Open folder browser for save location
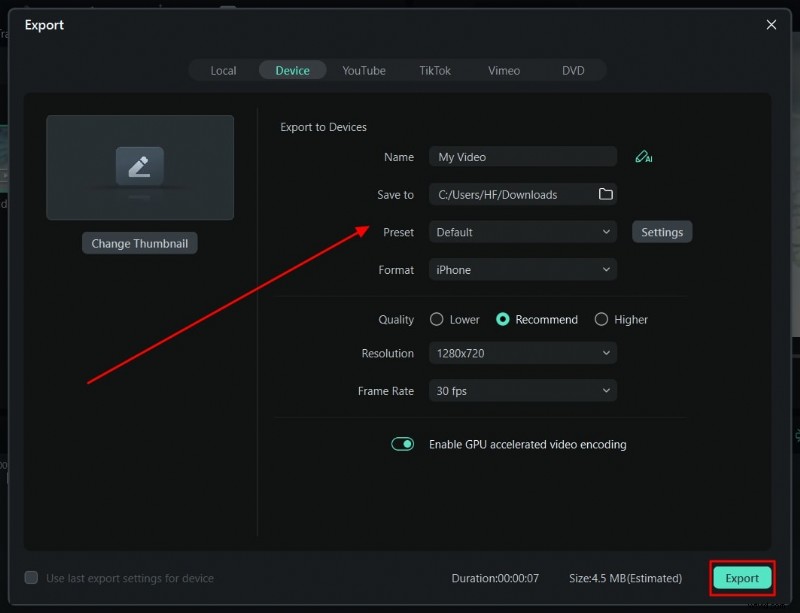The height and width of the screenshot is (613, 800). coord(605,194)
